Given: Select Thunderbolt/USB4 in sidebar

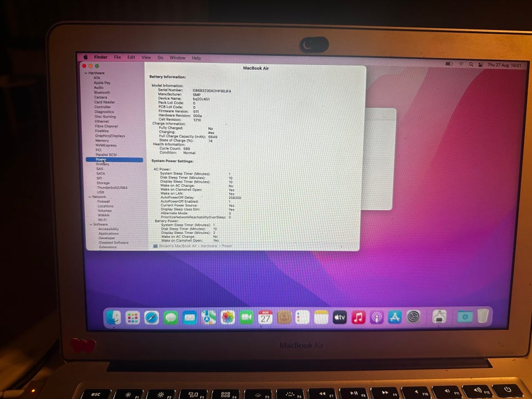Looking at the screenshot, I should pos(112,187).
